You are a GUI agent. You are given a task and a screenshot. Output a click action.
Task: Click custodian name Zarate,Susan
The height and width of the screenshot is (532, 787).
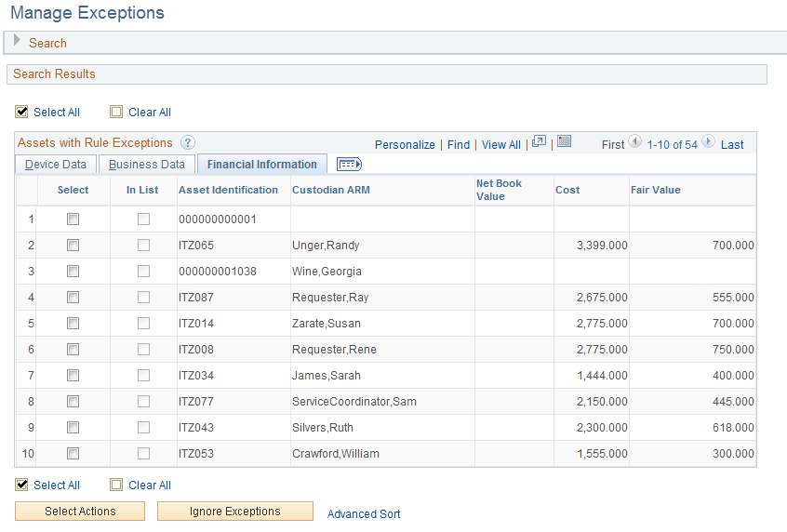point(327,324)
